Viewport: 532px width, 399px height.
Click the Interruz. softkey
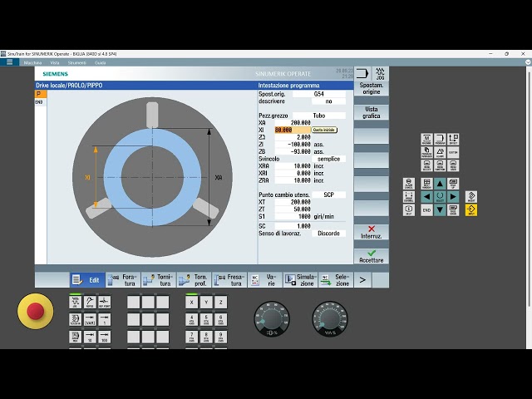[372, 232]
